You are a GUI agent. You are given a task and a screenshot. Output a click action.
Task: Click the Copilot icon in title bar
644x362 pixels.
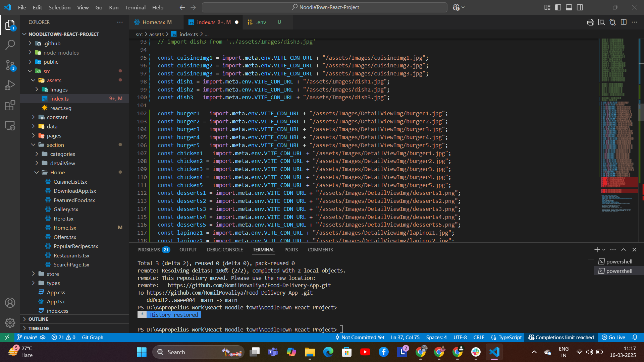coord(456,7)
